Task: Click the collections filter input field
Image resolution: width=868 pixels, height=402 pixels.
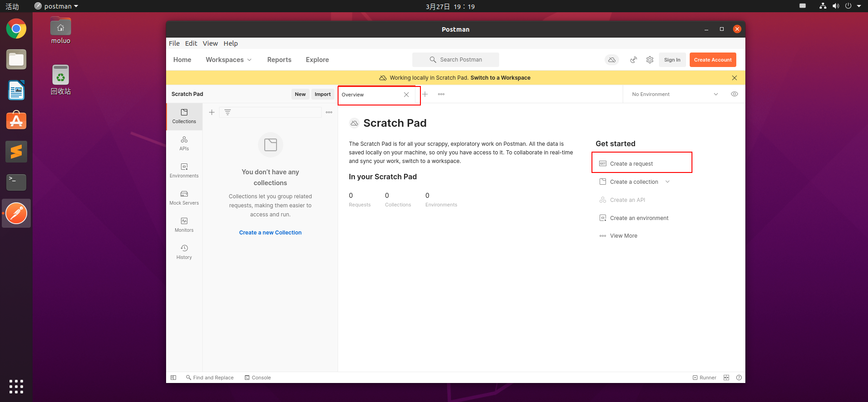Action: pos(271,112)
